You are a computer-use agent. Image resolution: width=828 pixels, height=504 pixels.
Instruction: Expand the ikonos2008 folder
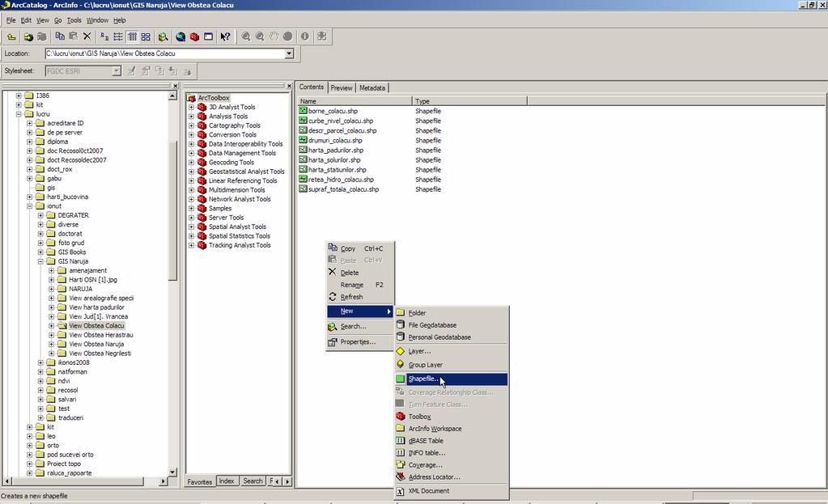40,362
